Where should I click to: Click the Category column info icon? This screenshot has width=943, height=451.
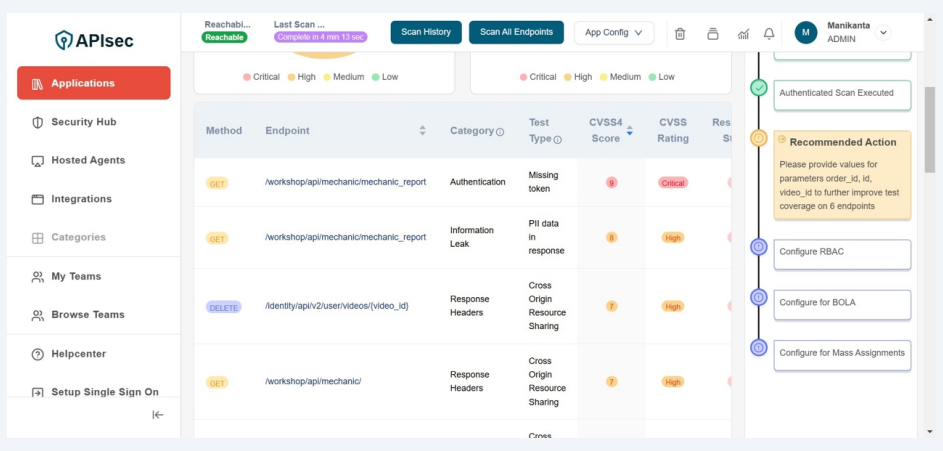pos(500,131)
